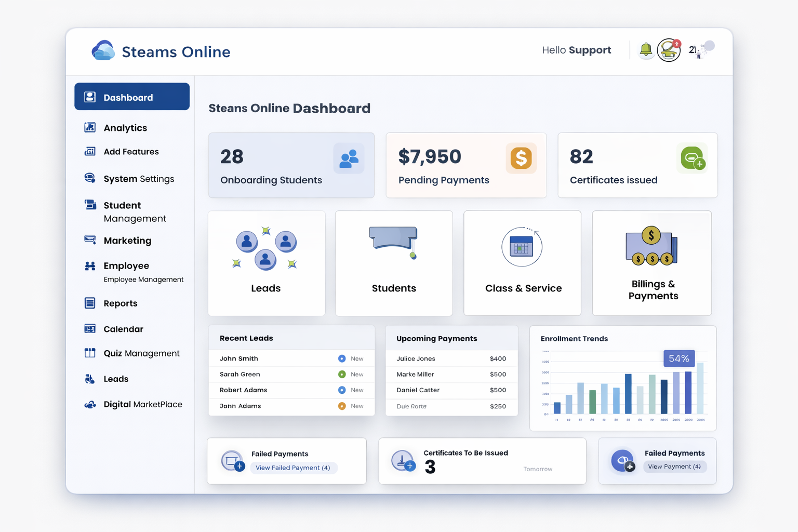Open the Digital MarketPlace icon
This screenshot has height=532, width=798.
tap(89, 404)
